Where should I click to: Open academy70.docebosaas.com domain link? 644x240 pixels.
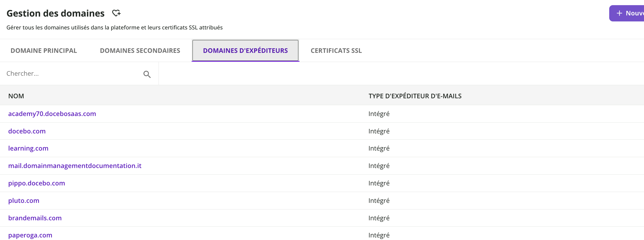52,114
